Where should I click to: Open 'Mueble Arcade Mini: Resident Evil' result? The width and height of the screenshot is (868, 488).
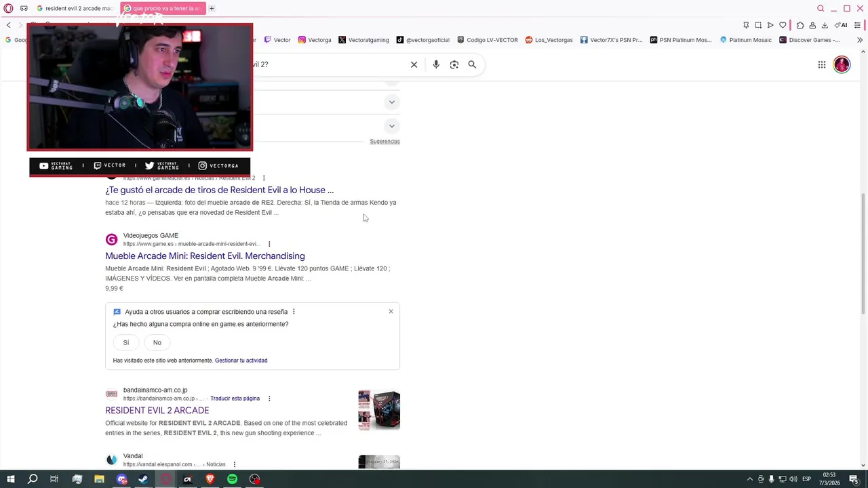tap(205, 256)
